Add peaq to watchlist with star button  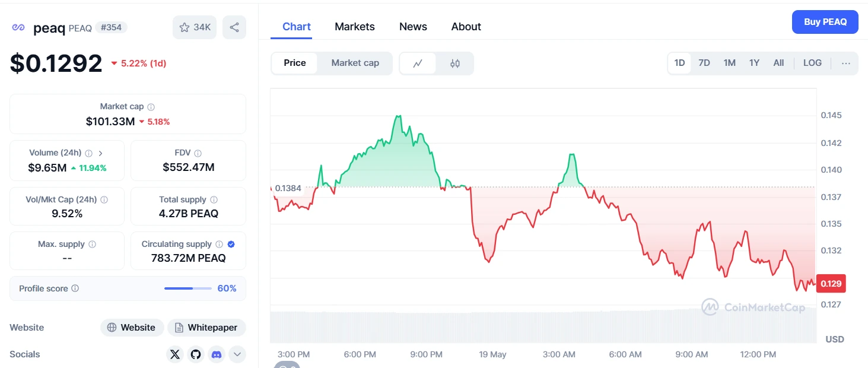coord(195,27)
